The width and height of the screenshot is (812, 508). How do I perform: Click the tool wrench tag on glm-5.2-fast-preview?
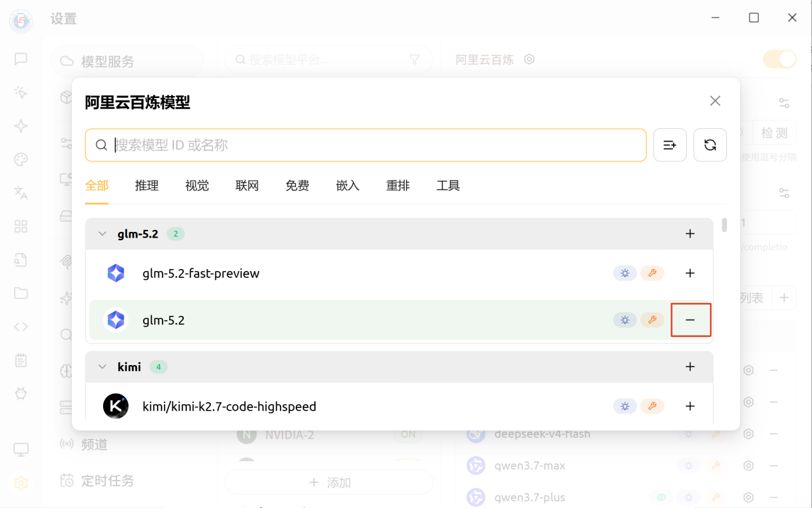click(x=653, y=274)
